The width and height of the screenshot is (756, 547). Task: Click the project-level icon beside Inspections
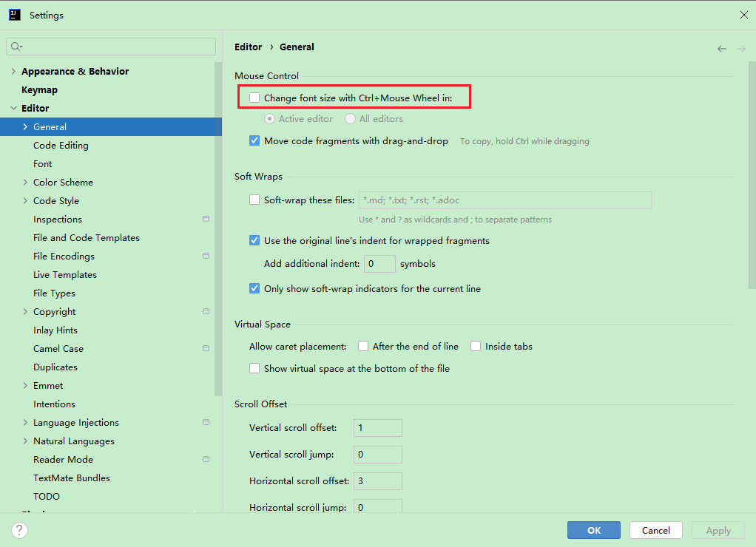point(206,219)
